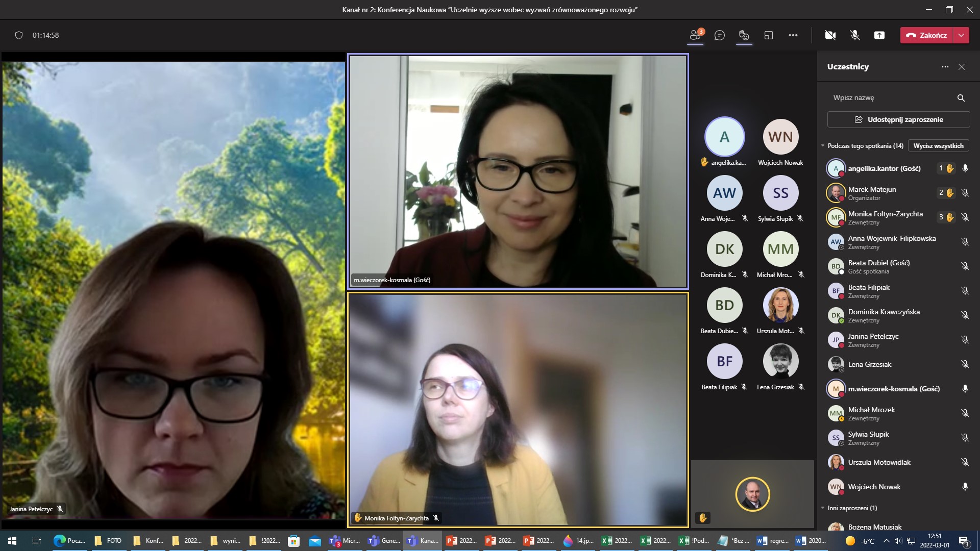This screenshot has height=551, width=980.
Task: Click "Wycisz wszystkich" to mute everyone
Action: tap(939, 145)
